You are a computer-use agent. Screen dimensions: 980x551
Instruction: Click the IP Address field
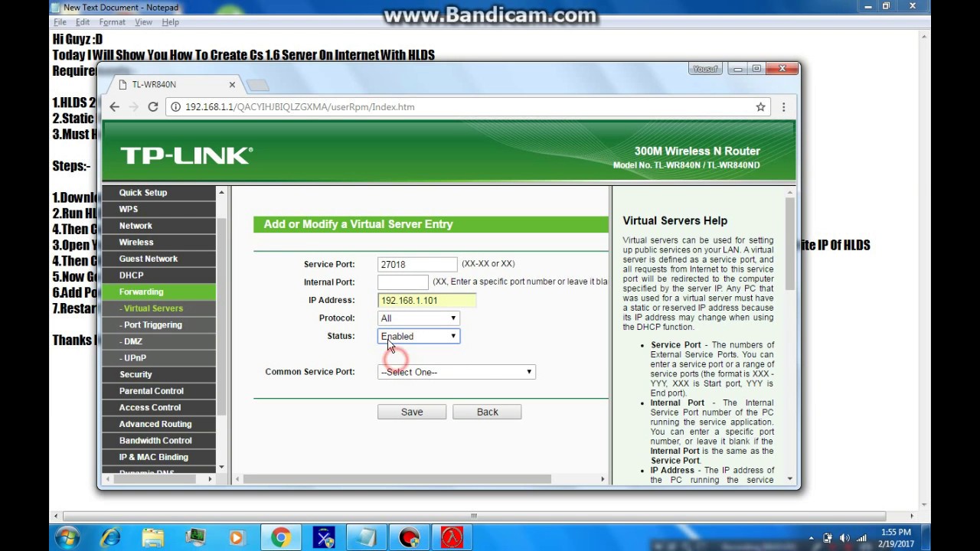click(x=426, y=301)
